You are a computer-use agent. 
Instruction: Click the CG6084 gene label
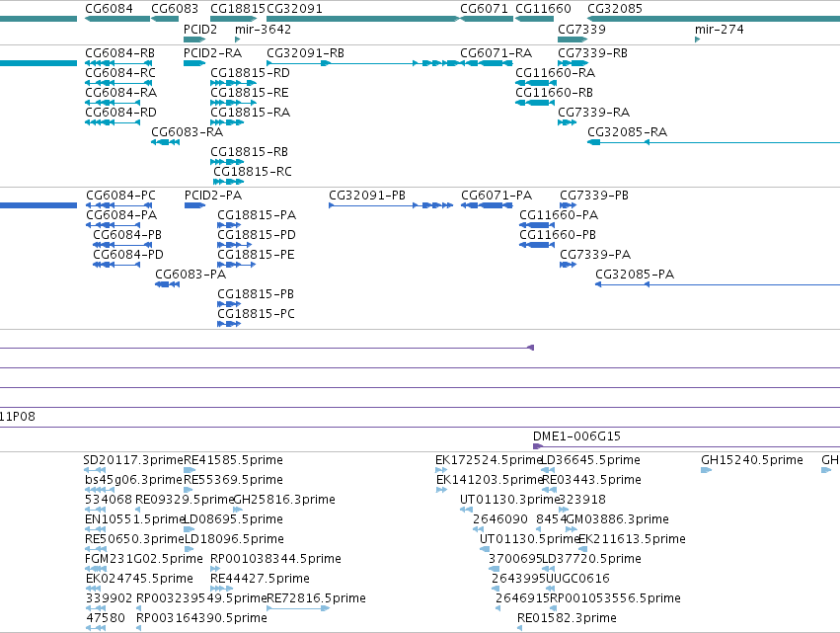pyautogui.click(x=109, y=9)
